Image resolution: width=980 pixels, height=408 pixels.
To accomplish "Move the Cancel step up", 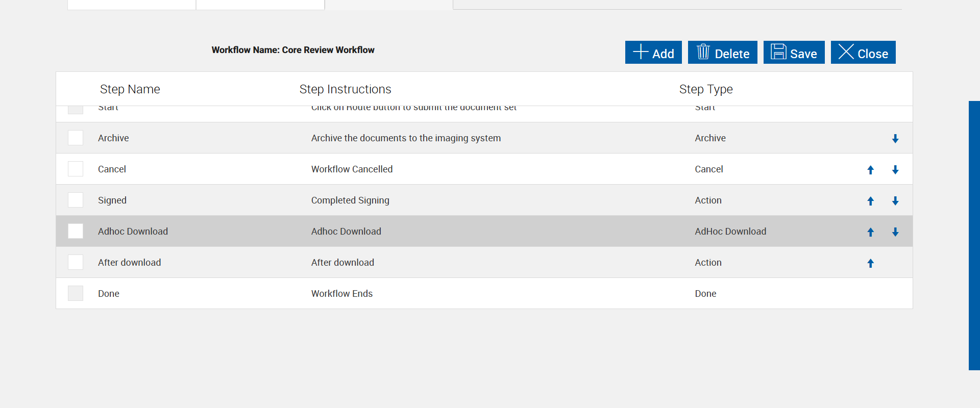I will coord(871,170).
